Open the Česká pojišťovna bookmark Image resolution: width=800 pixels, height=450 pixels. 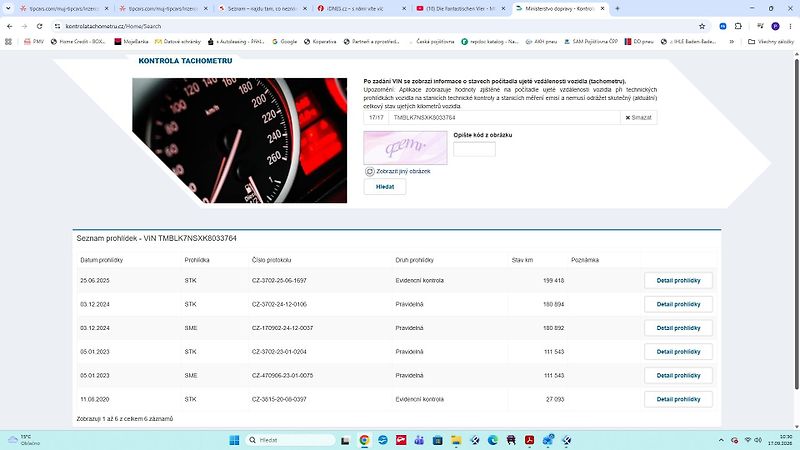431,41
